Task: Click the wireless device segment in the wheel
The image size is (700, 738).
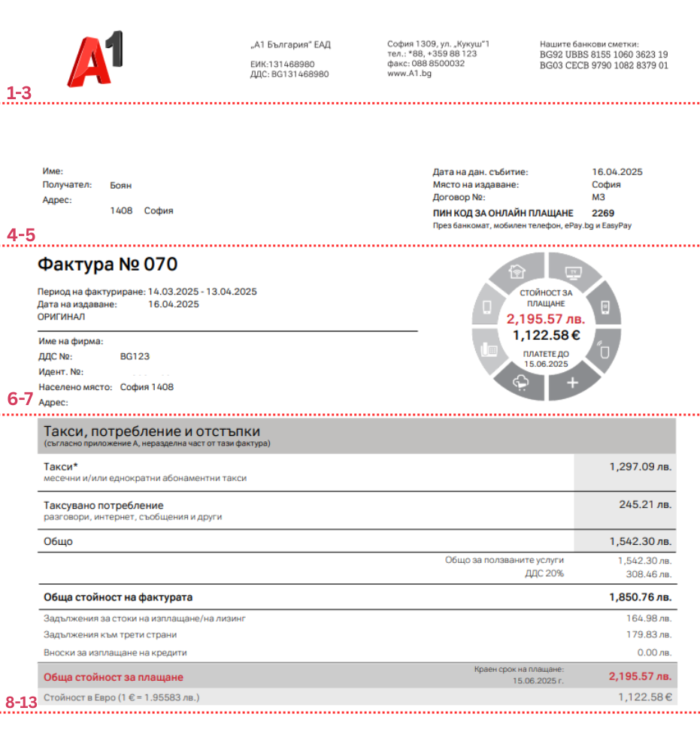Action: click(x=603, y=351)
